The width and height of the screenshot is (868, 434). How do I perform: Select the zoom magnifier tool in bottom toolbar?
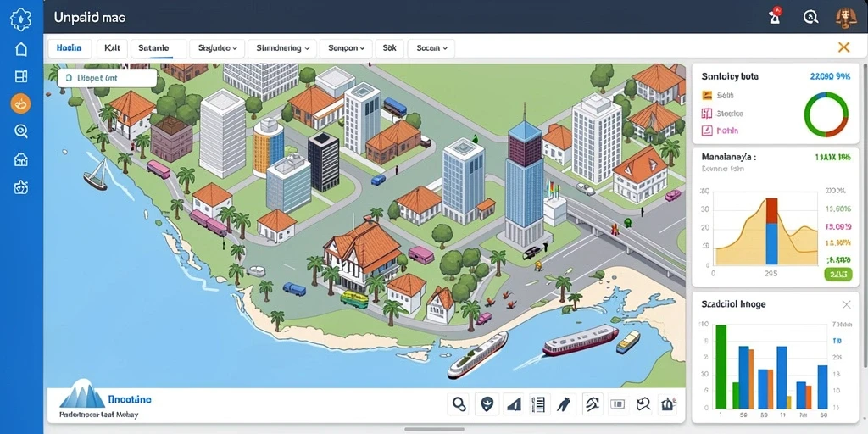click(x=459, y=404)
